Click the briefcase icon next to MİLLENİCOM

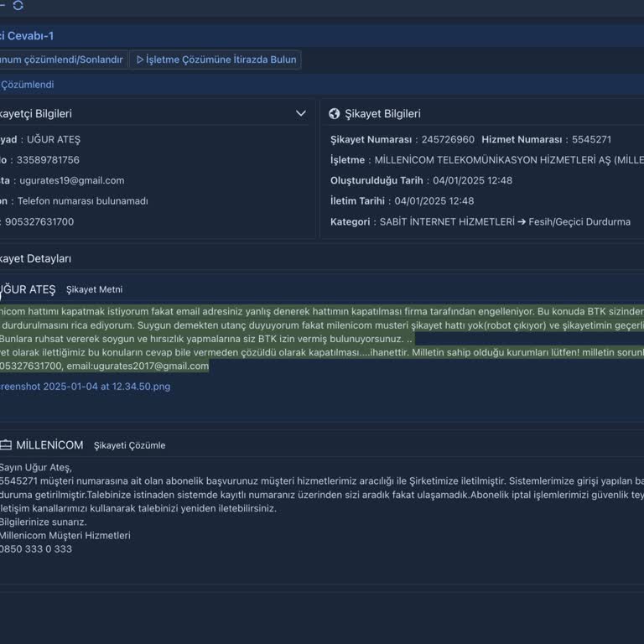click(6, 445)
